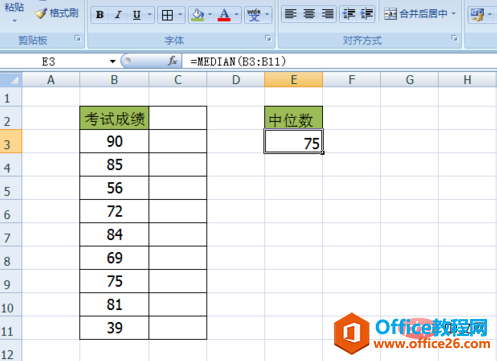
Task: Select column C header
Action: 178,80
